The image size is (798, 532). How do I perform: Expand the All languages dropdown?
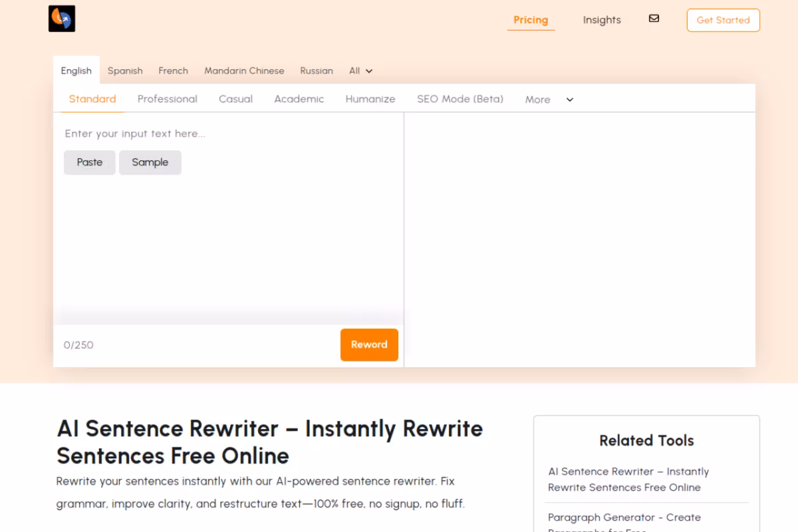coord(360,70)
